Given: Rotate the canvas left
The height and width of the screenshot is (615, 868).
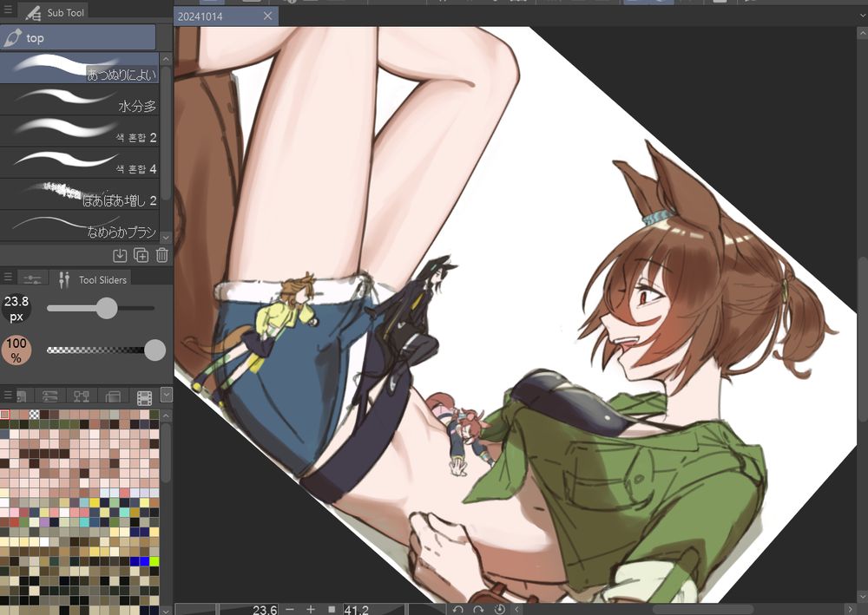Looking at the screenshot, I should click(457, 609).
